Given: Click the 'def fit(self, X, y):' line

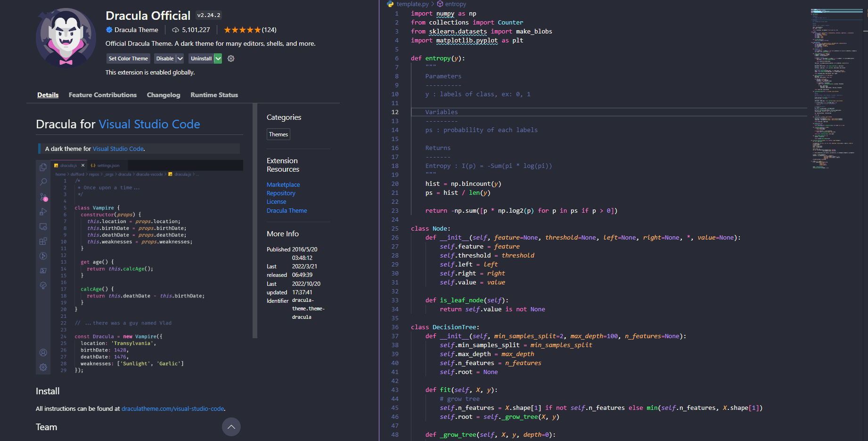Looking at the screenshot, I should point(461,390).
